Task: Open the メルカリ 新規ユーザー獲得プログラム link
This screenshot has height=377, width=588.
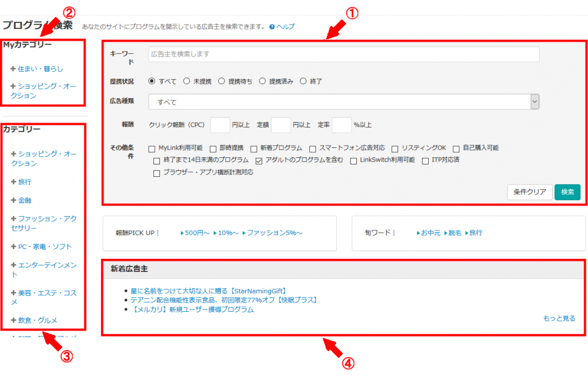Action: 192,309
